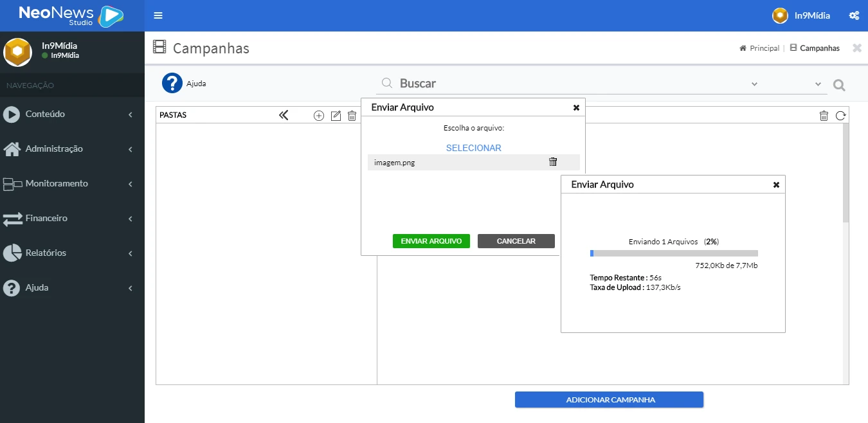Viewport: 868px width, 423px height.
Task: Click the green online In9Mídia status
Action: 60,55
